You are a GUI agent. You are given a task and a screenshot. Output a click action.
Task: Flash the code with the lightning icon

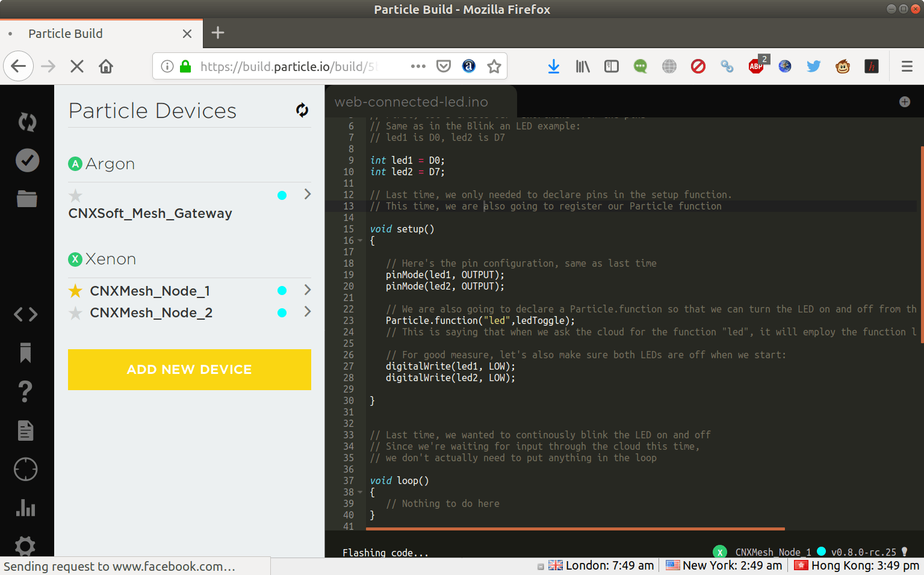tap(27, 122)
